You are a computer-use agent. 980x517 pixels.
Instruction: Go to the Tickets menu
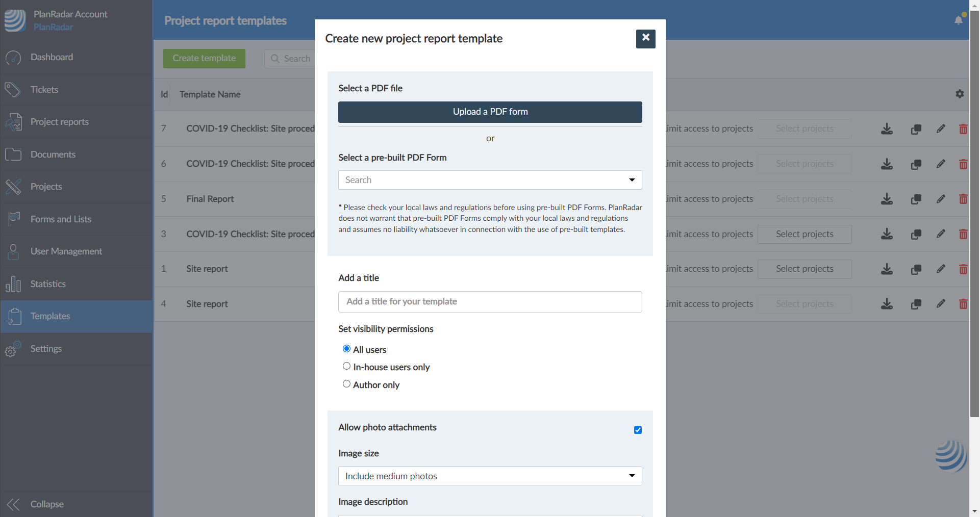pos(44,90)
